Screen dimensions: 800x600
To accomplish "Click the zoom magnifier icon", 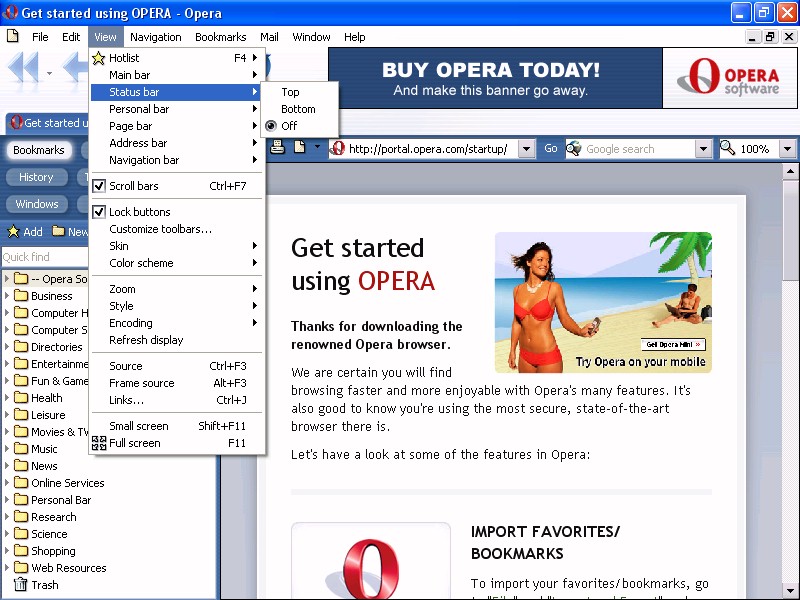I will (x=727, y=148).
